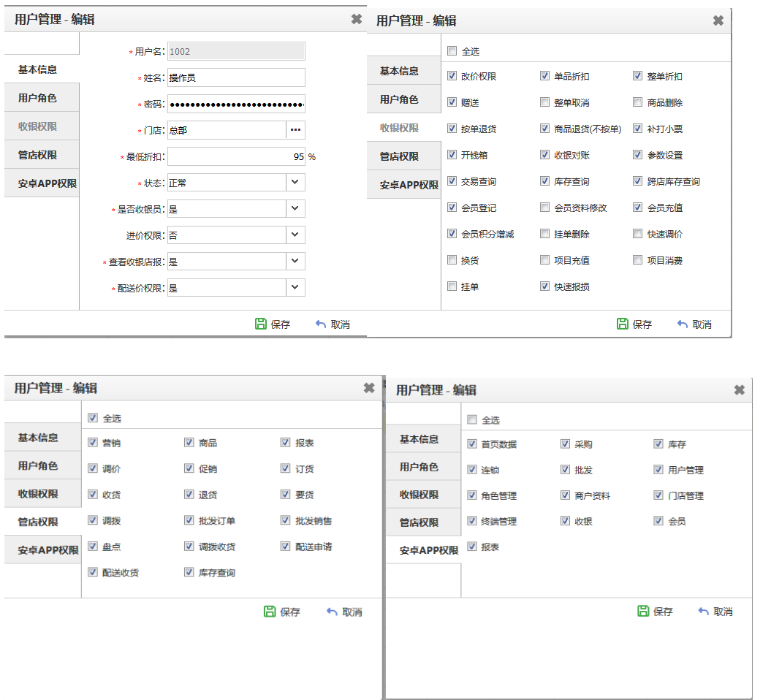
Task: Uncheck the 营销 permission checkbox
Action: (x=93, y=443)
